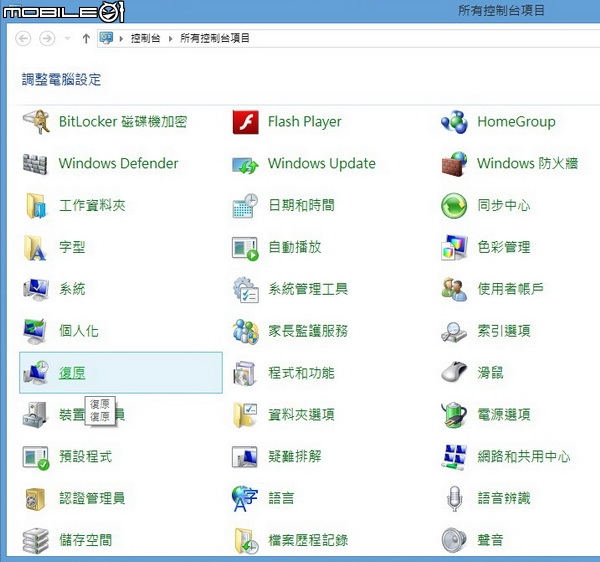Open the 電源選項 link text
The image size is (600, 562).
(504, 414)
